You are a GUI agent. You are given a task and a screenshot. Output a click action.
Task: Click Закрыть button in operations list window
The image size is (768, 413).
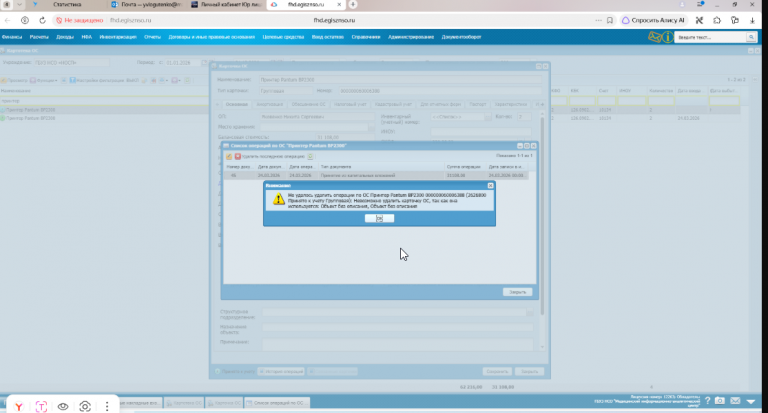[517, 292]
